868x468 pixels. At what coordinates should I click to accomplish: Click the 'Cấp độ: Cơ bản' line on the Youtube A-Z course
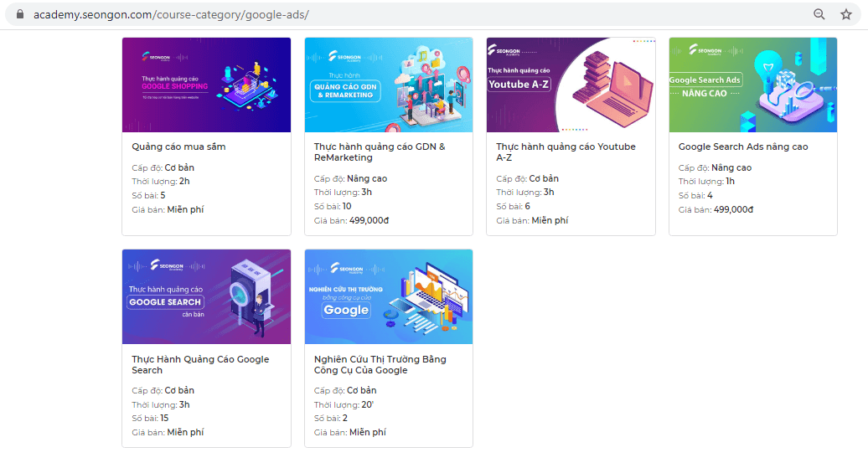coord(528,178)
